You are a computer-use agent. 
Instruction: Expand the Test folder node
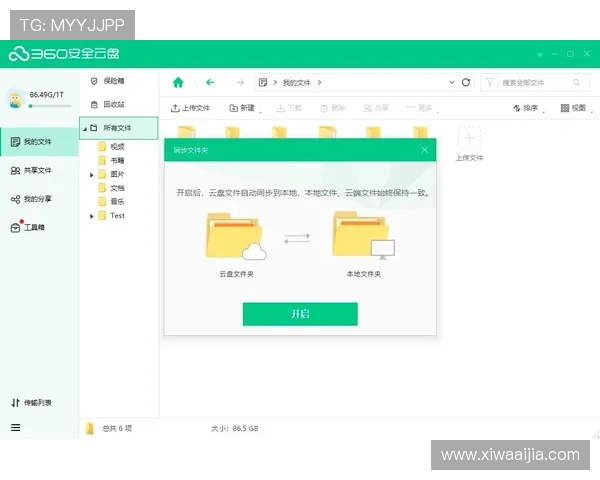click(x=91, y=216)
